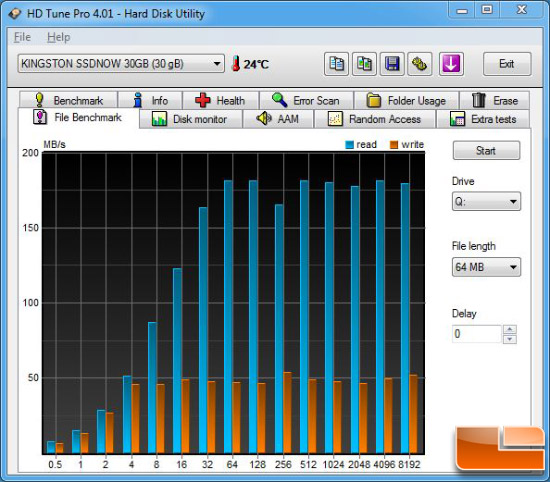Viewport: 550px width, 482px height.
Task: Click the save floppy disk icon
Action: (x=392, y=64)
